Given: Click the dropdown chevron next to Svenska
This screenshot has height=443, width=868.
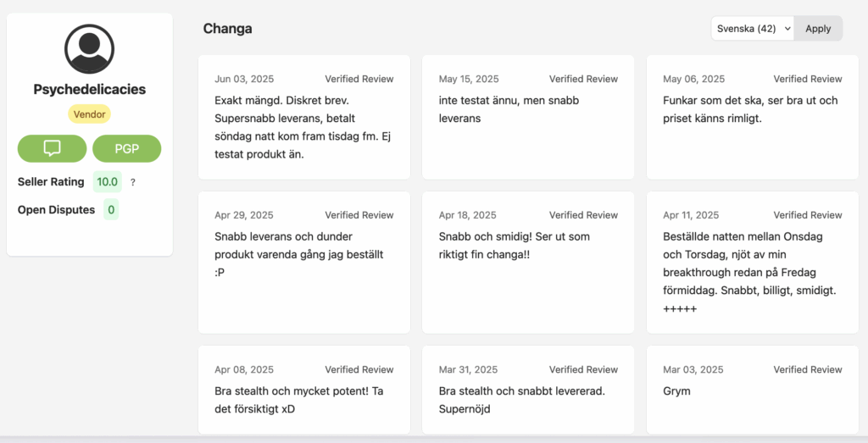Looking at the screenshot, I should tap(787, 28).
